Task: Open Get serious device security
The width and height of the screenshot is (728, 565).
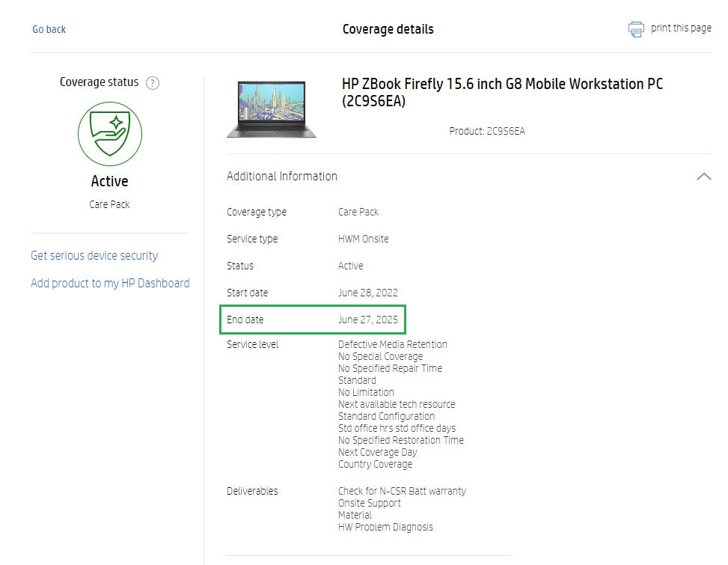Action: (x=94, y=256)
